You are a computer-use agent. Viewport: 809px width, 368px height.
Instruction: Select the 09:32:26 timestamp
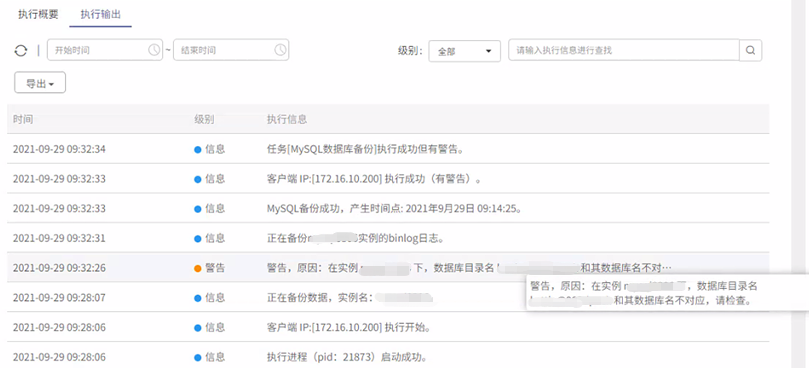pos(59,268)
